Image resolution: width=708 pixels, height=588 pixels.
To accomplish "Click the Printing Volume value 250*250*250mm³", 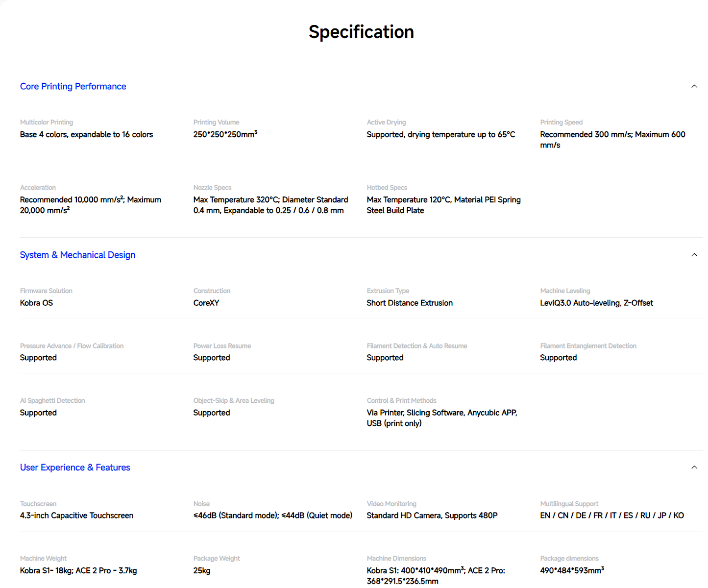I will pos(225,134).
